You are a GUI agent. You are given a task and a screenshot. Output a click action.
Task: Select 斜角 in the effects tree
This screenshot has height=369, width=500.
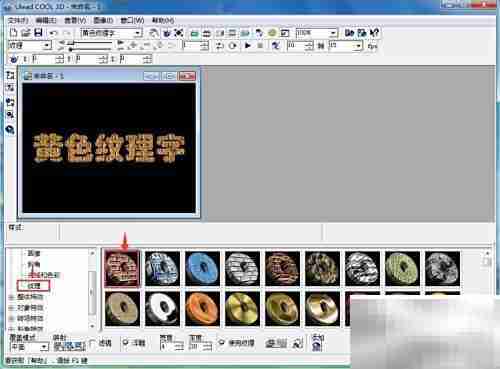34,264
